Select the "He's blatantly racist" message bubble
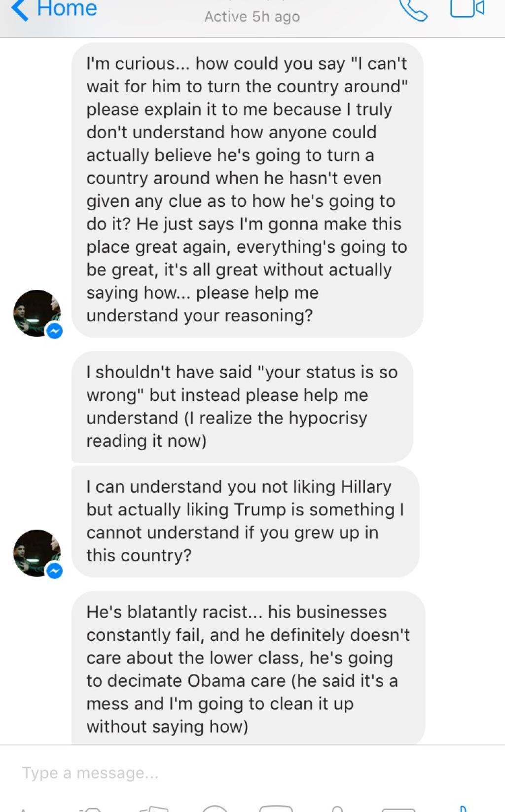 point(248,668)
